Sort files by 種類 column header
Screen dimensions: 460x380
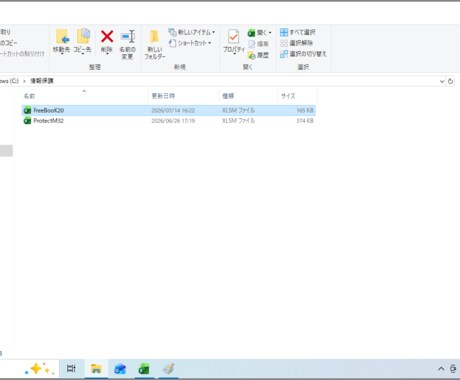click(x=228, y=96)
